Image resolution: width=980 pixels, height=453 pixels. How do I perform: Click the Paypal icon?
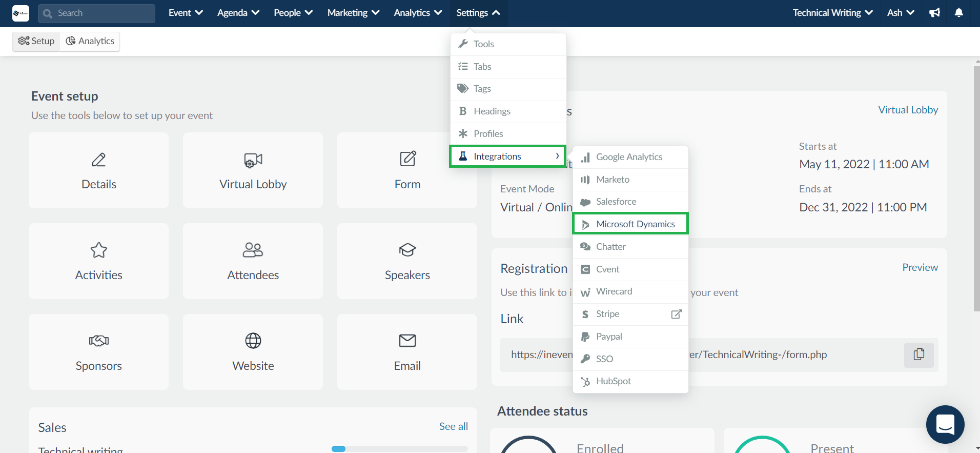[585, 337]
